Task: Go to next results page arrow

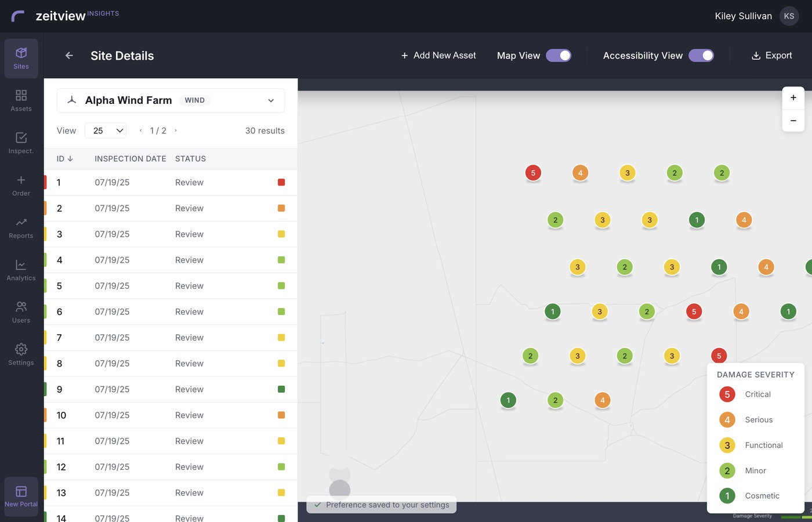Action: [x=176, y=130]
